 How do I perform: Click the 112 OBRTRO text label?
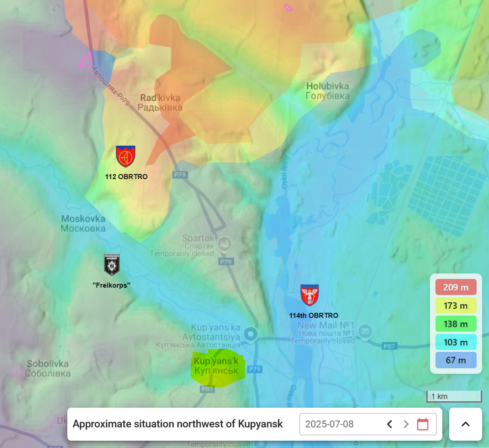click(126, 176)
